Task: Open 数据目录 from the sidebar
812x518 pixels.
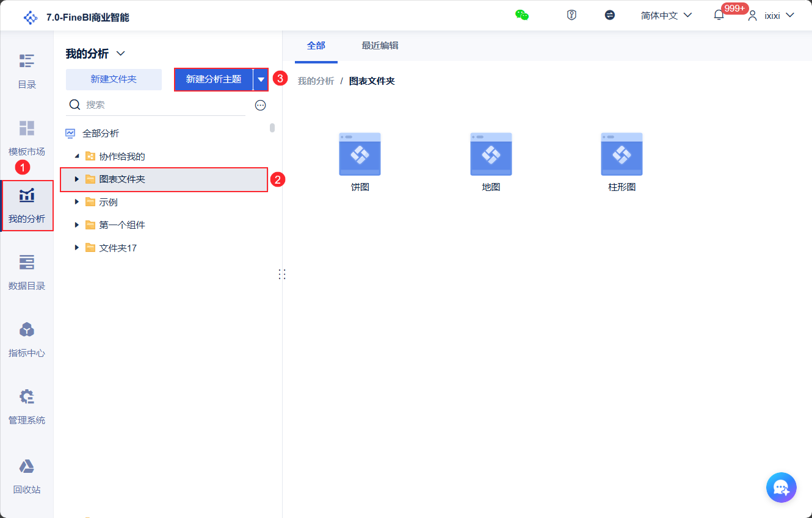Action: [x=27, y=273]
